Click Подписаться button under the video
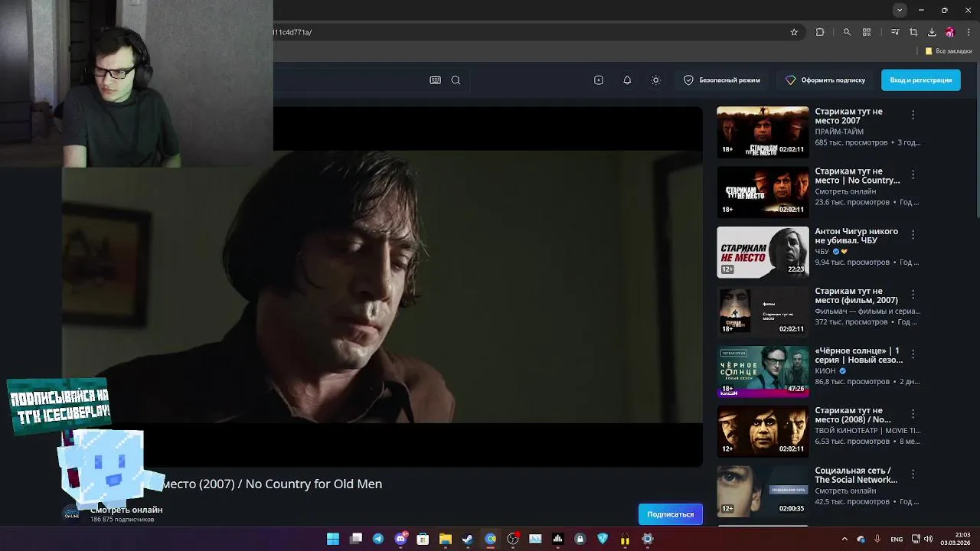The height and width of the screenshot is (551, 980). (671, 514)
